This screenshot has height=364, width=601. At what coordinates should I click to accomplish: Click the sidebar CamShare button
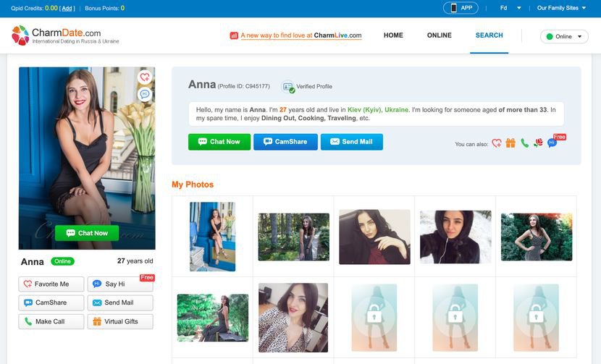click(51, 302)
